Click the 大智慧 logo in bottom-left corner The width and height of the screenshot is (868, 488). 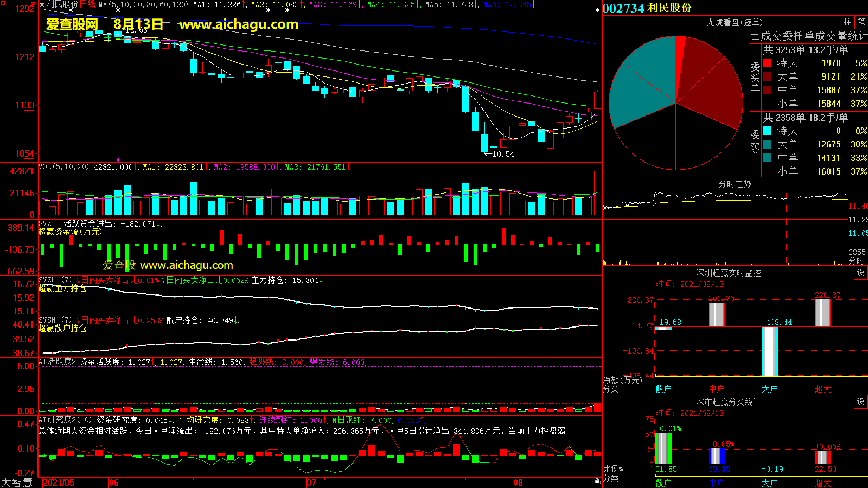(x=17, y=482)
